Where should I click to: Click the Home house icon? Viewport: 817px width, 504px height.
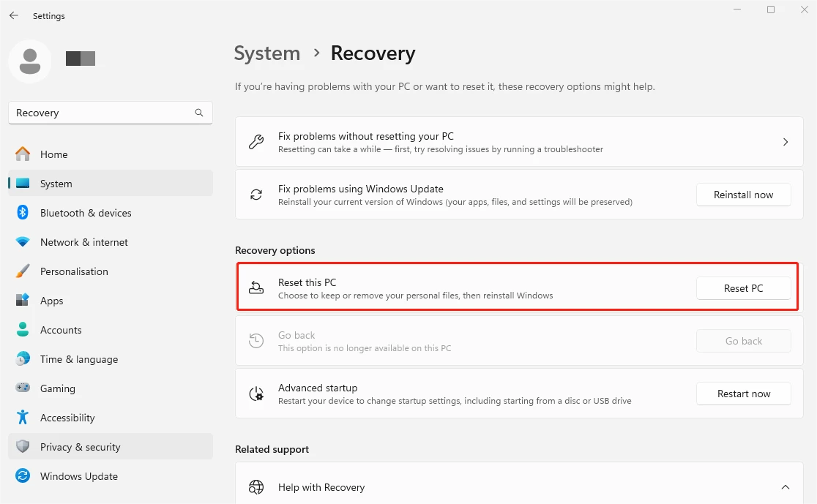click(23, 154)
